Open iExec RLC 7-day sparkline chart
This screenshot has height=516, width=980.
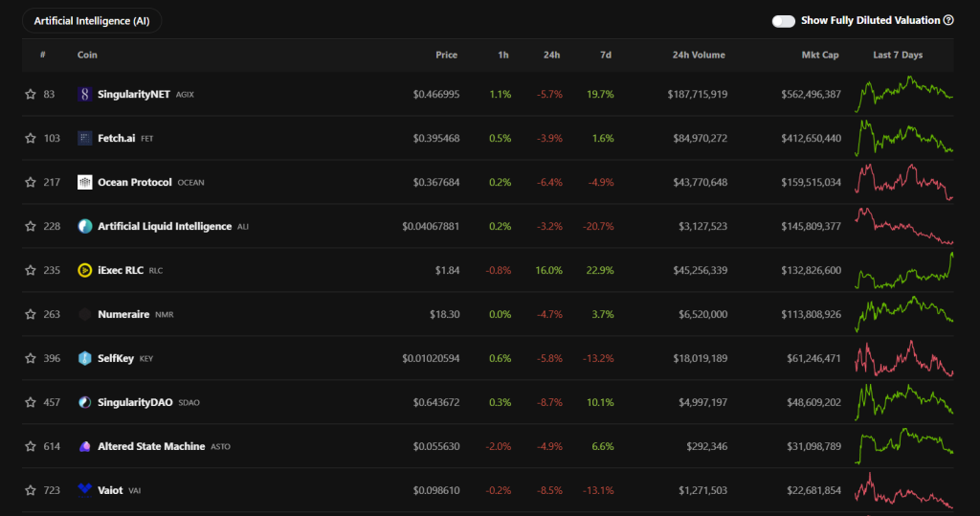click(x=903, y=270)
